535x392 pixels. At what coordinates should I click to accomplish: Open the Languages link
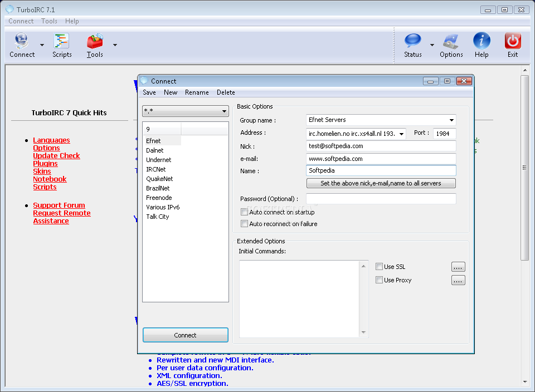[x=51, y=140]
